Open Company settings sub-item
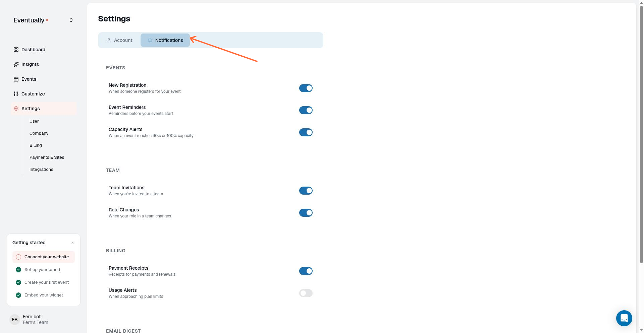The image size is (644, 333). click(39, 133)
